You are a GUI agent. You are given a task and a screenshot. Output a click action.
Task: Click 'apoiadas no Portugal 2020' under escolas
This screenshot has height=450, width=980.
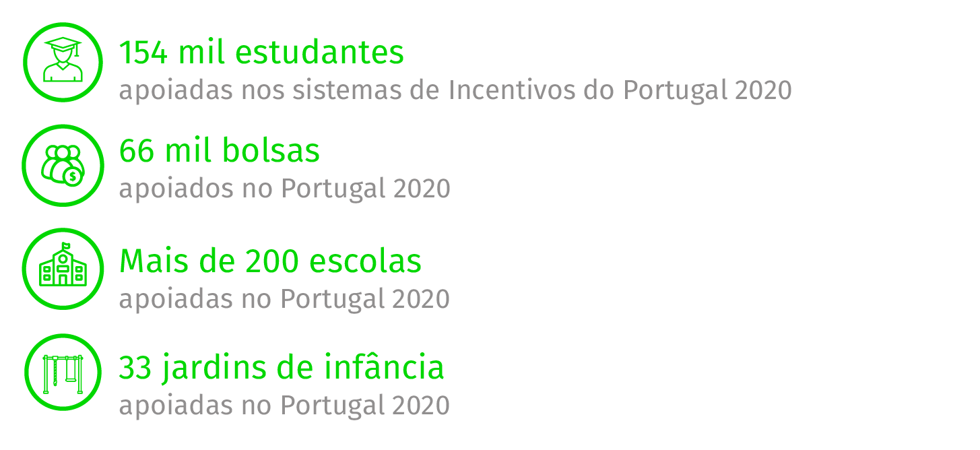click(x=284, y=299)
